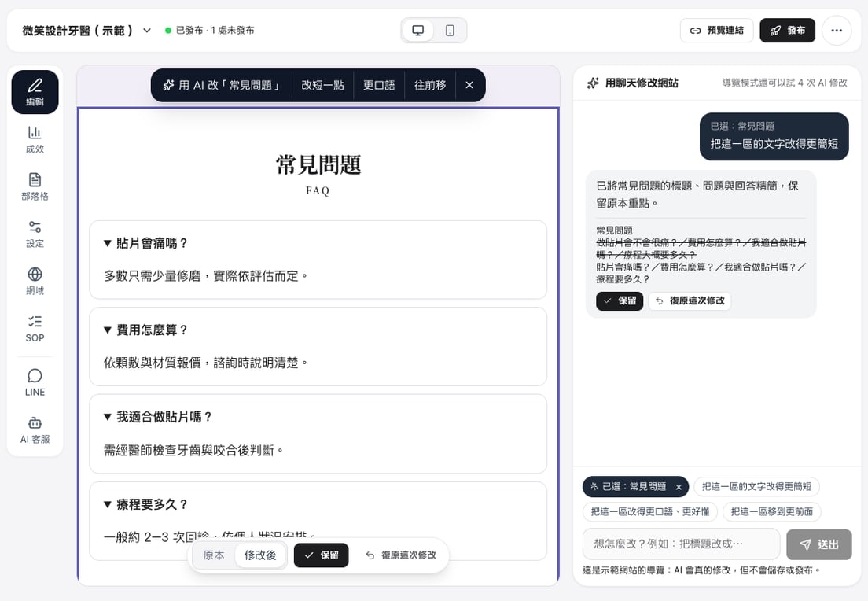The image size is (868, 601).
Task: Choose 往前移 in the floating toolbar
Action: coord(430,85)
